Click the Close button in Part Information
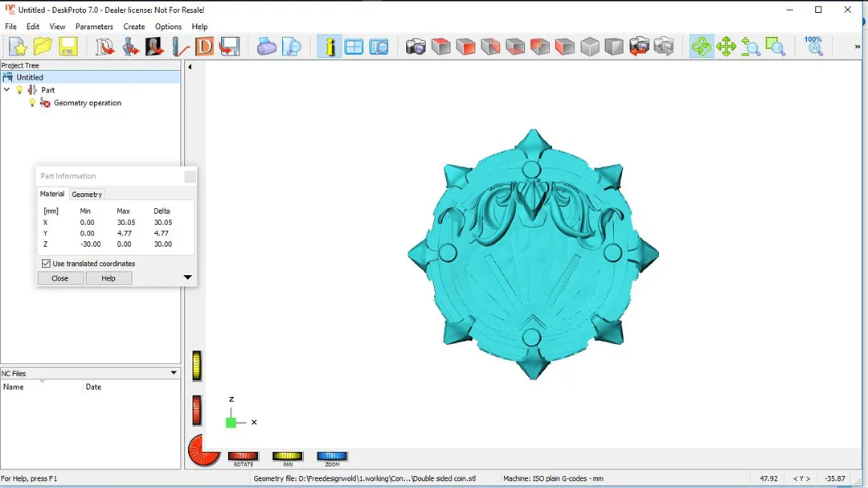 pyautogui.click(x=59, y=278)
